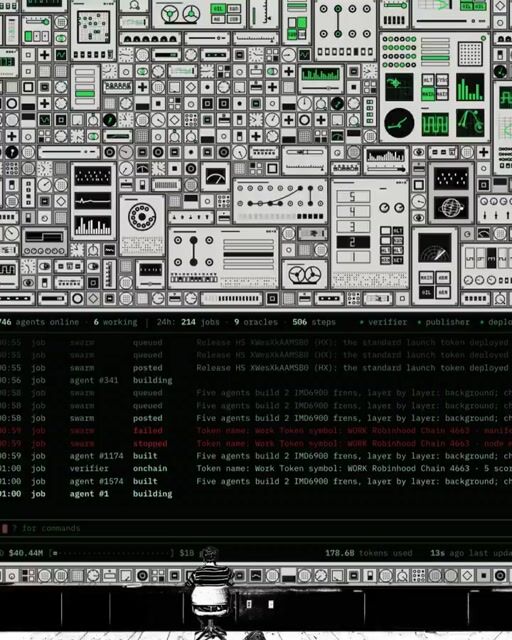This screenshot has height=640, width=512.
Task: Click '506 steps' counter
Action: pyautogui.click(x=314, y=322)
